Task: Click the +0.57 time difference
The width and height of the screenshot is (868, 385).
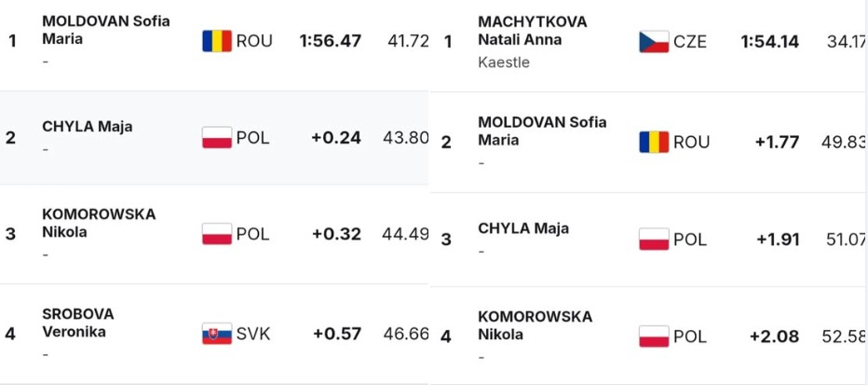Action: tap(336, 333)
